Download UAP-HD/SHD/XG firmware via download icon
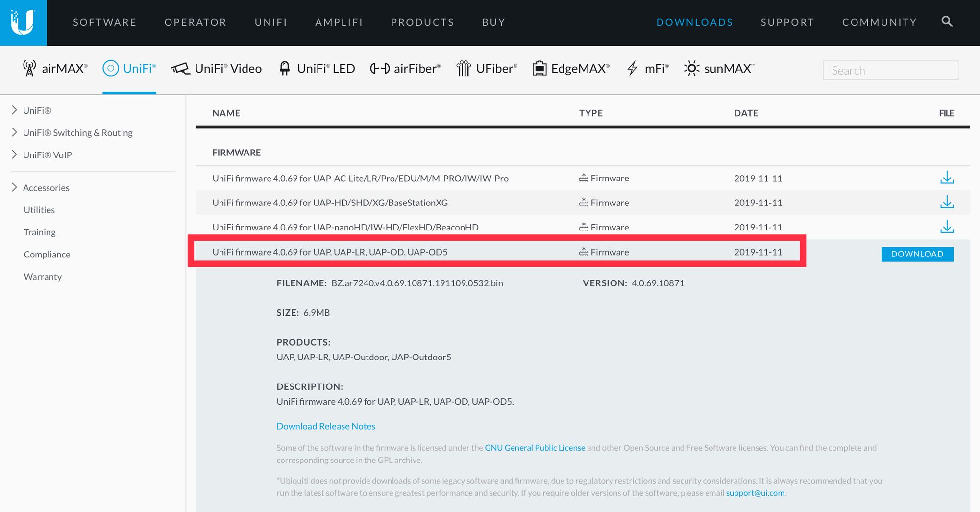This screenshot has height=512, width=980. click(x=947, y=203)
